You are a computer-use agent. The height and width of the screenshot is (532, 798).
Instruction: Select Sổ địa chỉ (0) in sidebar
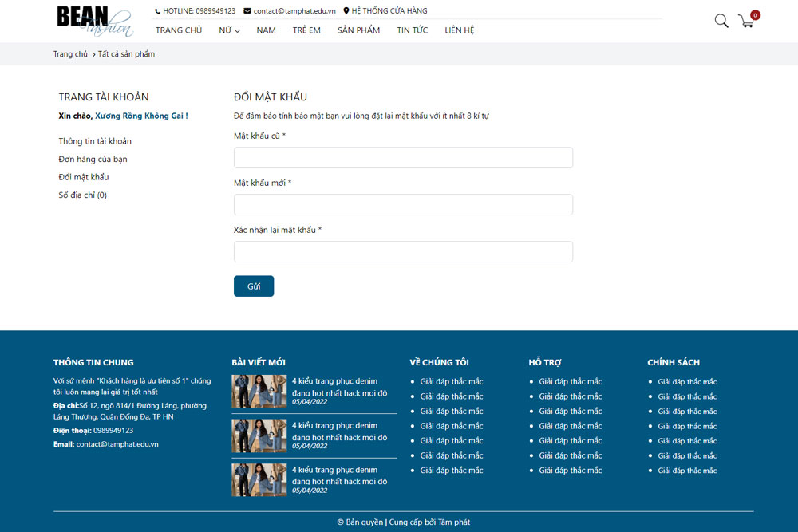(82, 195)
